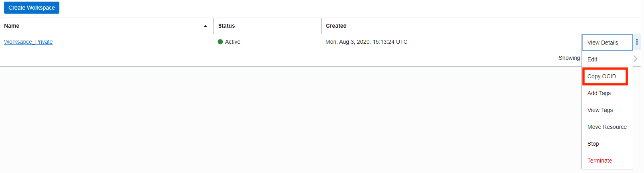
Task: Open View Tags from the menu
Action: (600, 110)
